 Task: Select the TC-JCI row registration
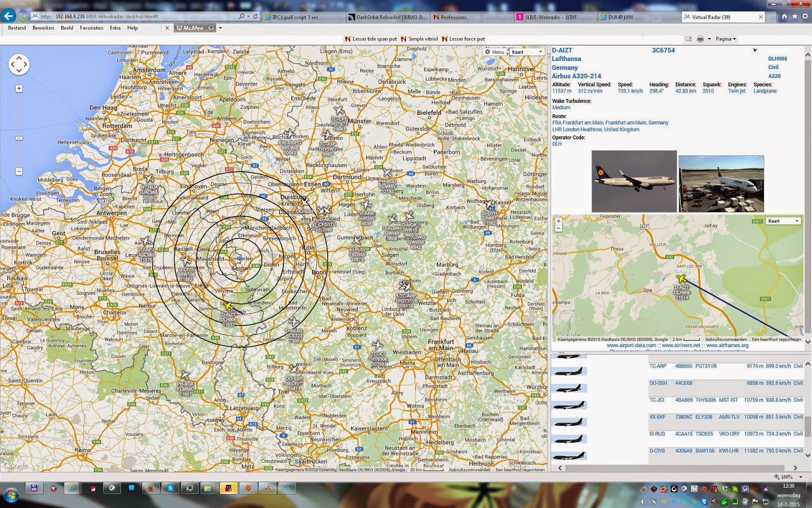point(657,400)
